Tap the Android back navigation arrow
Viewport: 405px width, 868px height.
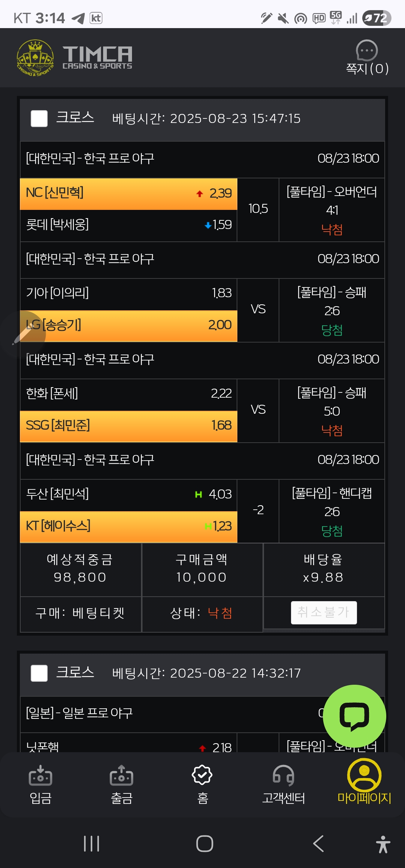click(318, 844)
